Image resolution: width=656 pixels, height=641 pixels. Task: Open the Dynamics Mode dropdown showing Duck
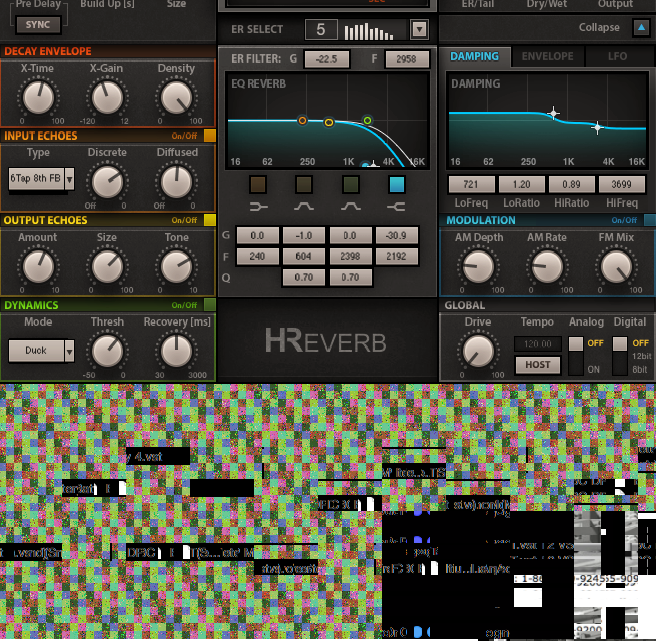pos(36,351)
